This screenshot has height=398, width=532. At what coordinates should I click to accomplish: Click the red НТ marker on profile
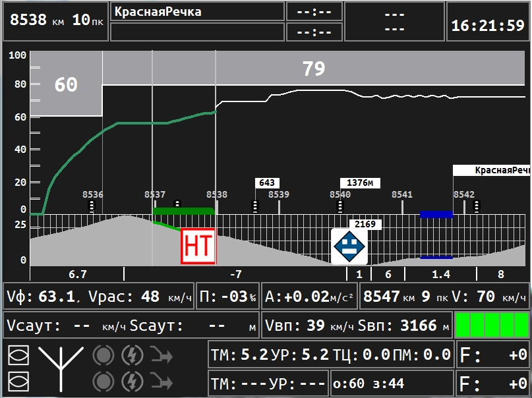pyautogui.click(x=198, y=246)
